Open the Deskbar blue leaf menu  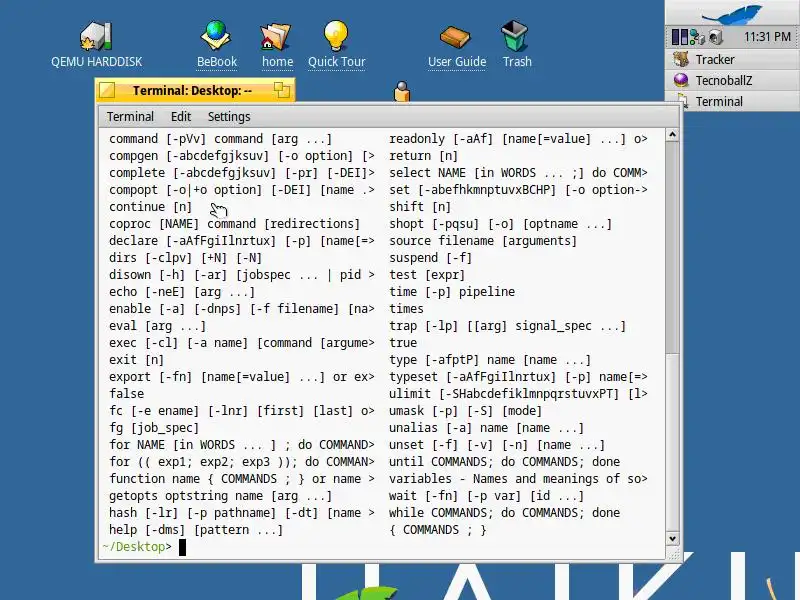[732, 13]
